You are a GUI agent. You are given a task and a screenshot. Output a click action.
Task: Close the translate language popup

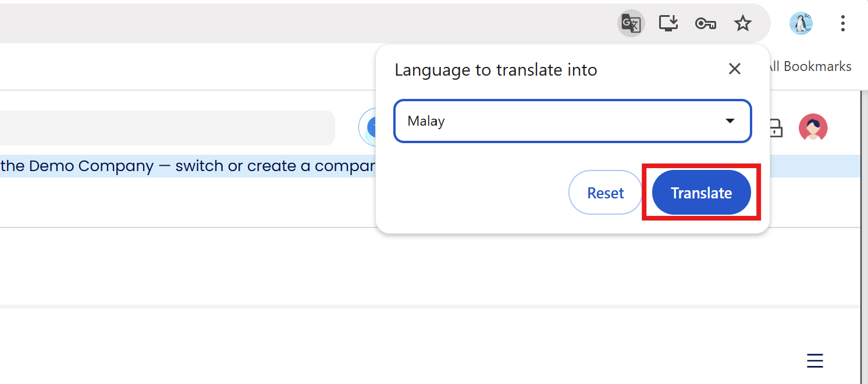click(x=734, y=69)
